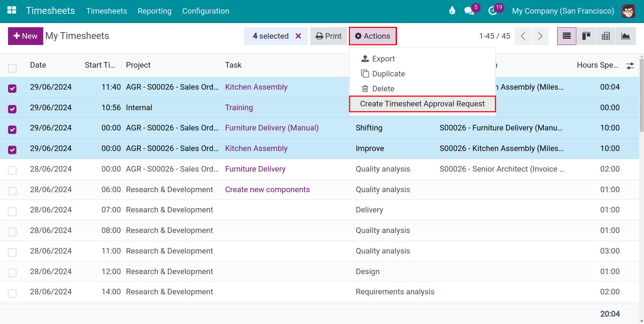Image resolution: width=644 pixels, height=324 pixels.
Task: Check the 14:00 Requirements analysis row
Action: pos(12,293)
